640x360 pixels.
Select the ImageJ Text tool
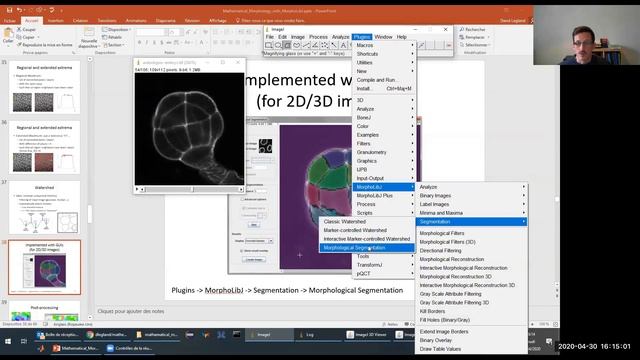click(x=343, y=45)
